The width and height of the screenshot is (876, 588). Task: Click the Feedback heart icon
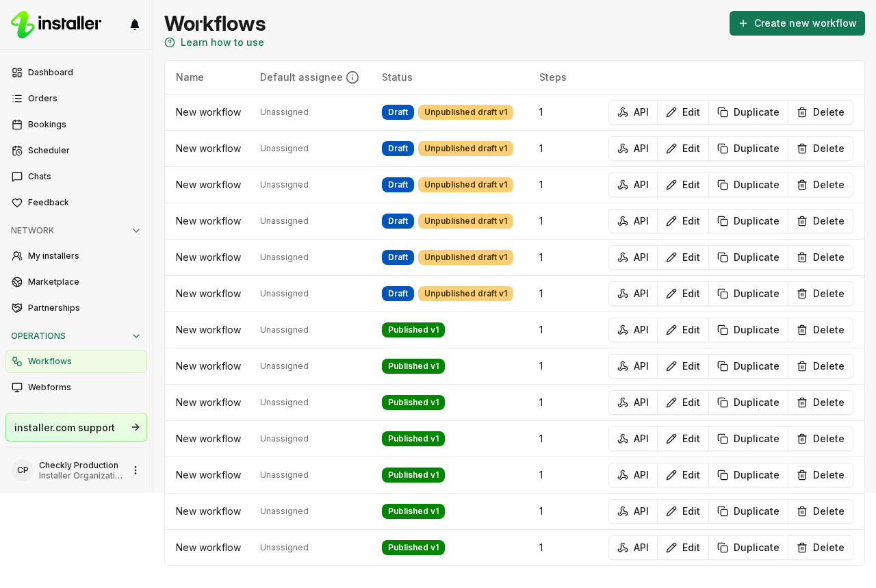tap(17, 203)
